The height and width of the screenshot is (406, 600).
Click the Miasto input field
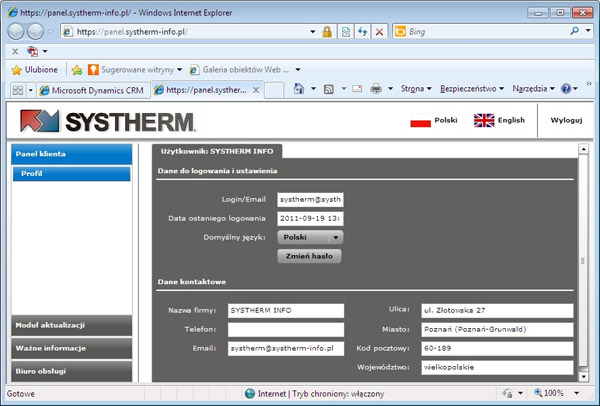[x=497, y=329]
